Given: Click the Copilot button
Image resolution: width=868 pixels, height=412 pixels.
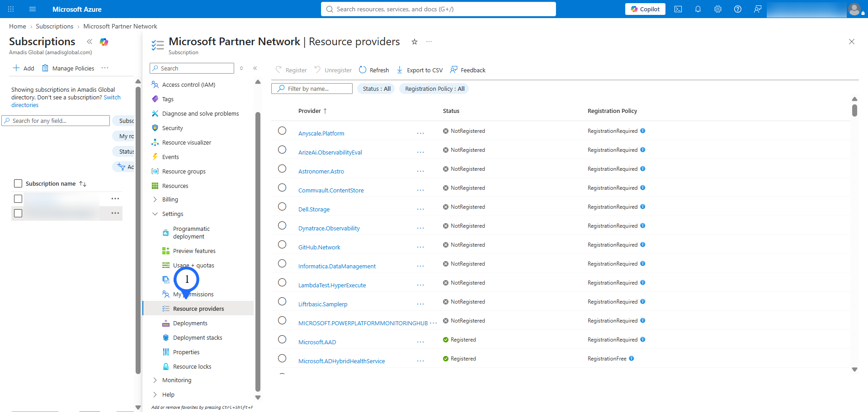Looking at the screenshot, I should click(x=645, y=9).
